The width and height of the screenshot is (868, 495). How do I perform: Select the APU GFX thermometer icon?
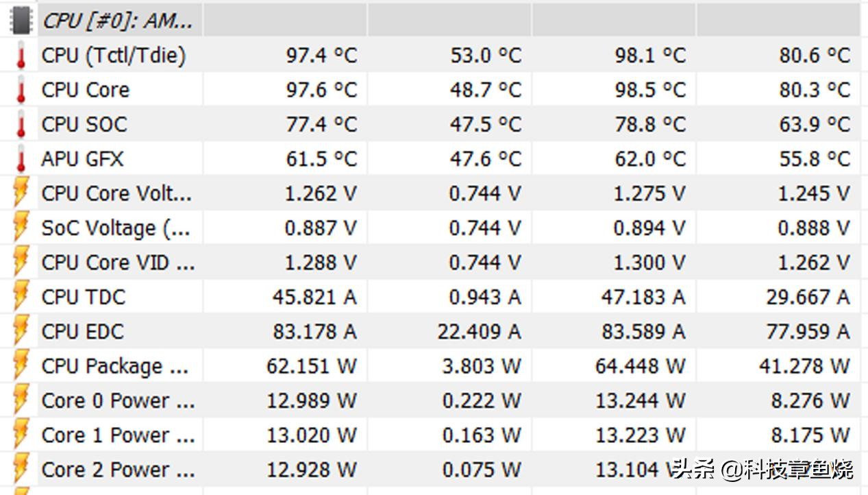(21, 159)
